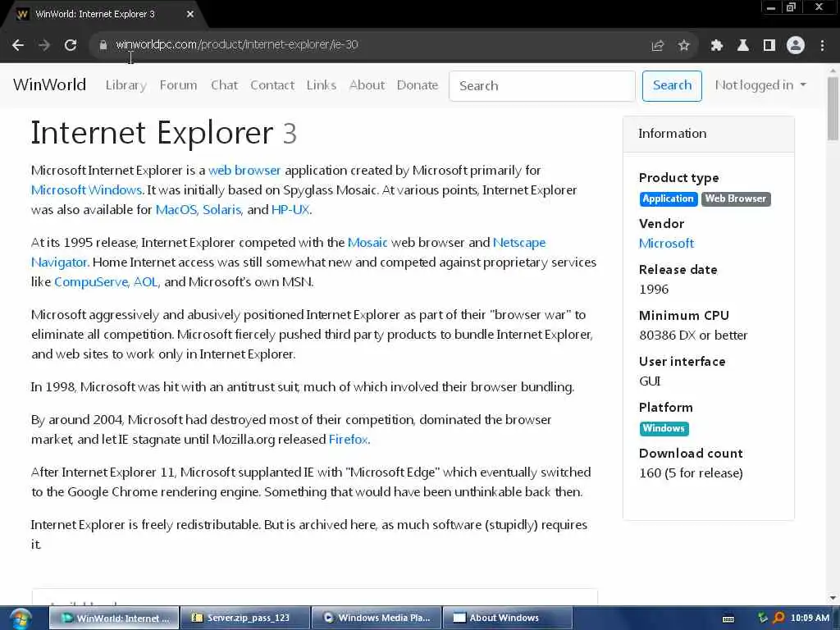Select the WinWorld: Internet Explorer 3 tab

pyautogui.click(x=102, y=15)
